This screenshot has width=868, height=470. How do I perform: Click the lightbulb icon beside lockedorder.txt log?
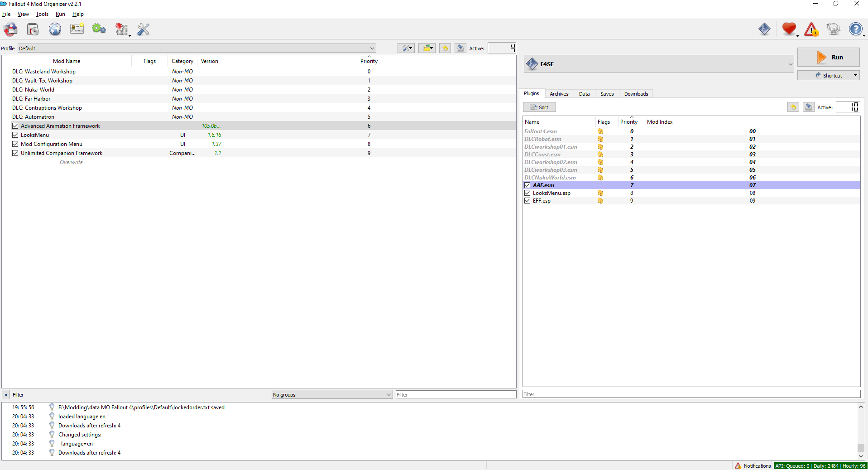(52, 407)
